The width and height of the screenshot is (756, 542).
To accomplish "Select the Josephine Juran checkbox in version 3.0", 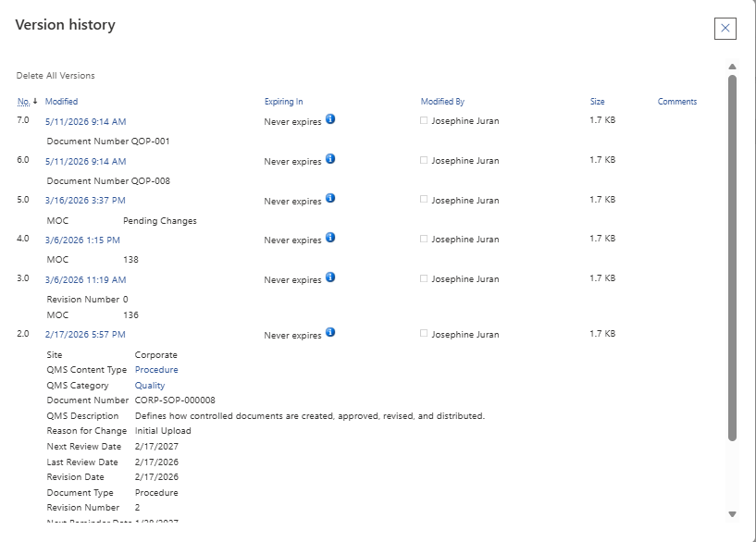I will pos(424,278).
